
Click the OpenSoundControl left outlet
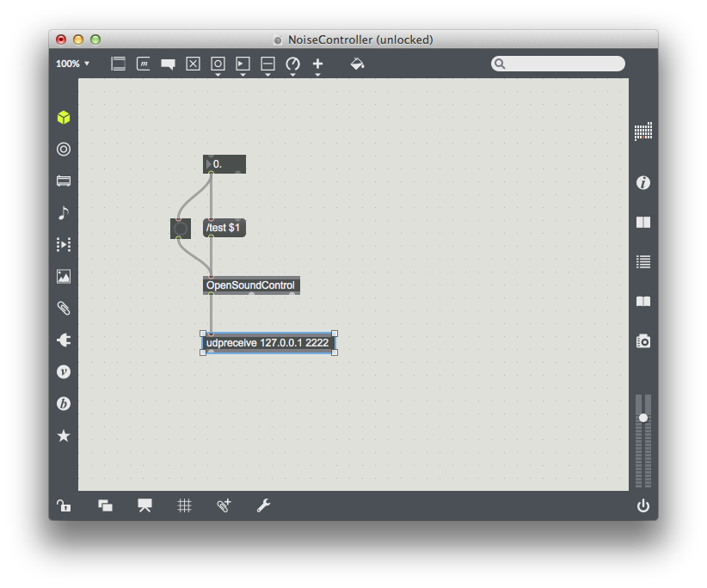tap(211, 294)
